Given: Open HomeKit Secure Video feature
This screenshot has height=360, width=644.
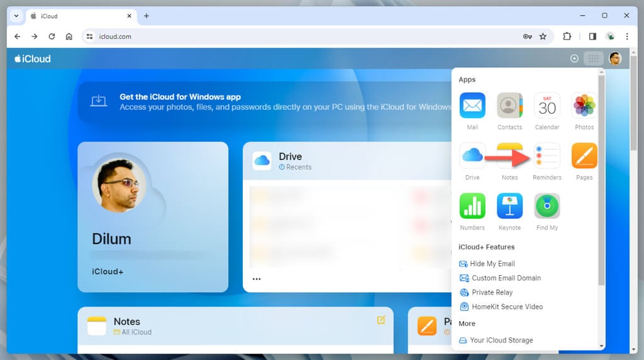Looking at the screenshot, I should coord(501,307).
